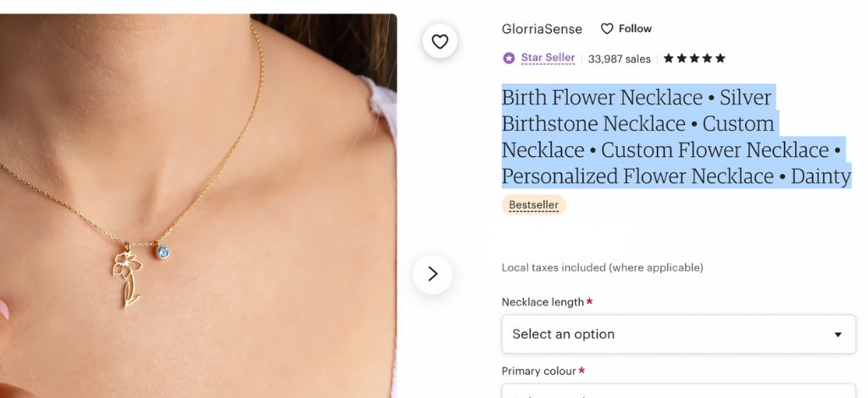
Task: Show the next product photo
Action: tap(432, 273)
